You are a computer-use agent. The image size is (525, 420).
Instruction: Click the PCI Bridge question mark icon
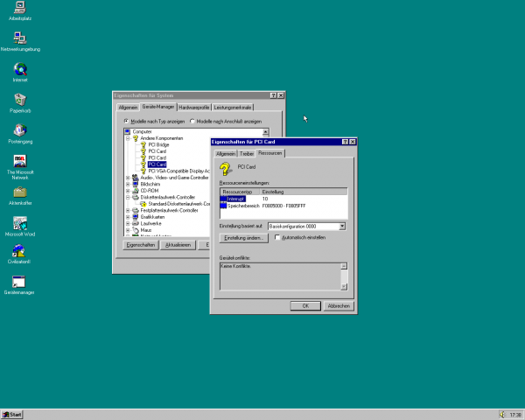pyautogui.click(x=143, y=144)
